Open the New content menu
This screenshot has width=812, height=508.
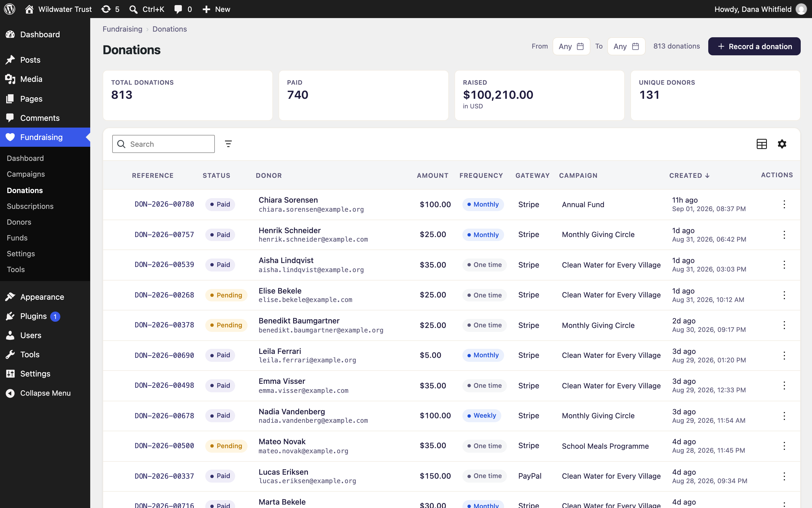216,9
